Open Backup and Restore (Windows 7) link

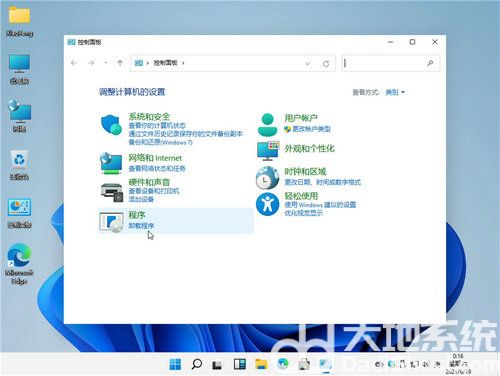[160, 142]
